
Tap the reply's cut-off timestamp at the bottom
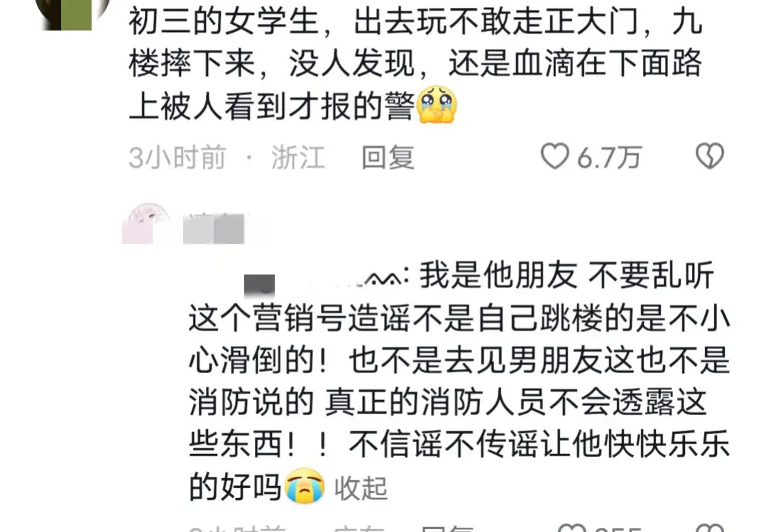tap(237, 528)
